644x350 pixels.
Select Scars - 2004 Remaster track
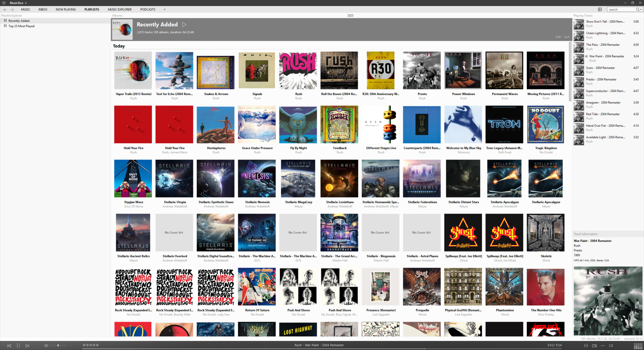click(608, 70)
